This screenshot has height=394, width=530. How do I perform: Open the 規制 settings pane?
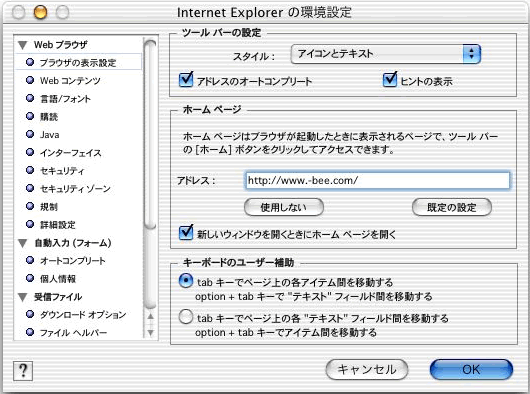[x=49, y=206]
